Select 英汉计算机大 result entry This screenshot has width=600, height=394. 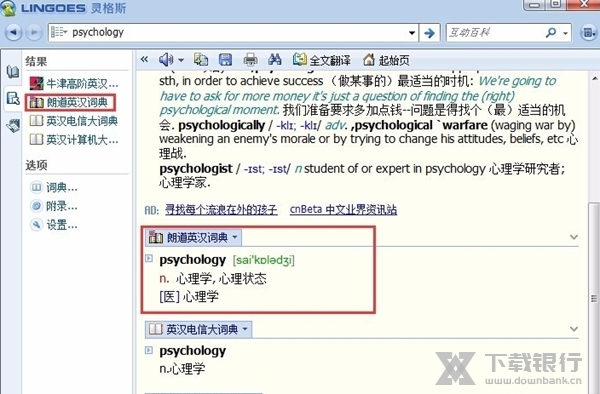74,140
